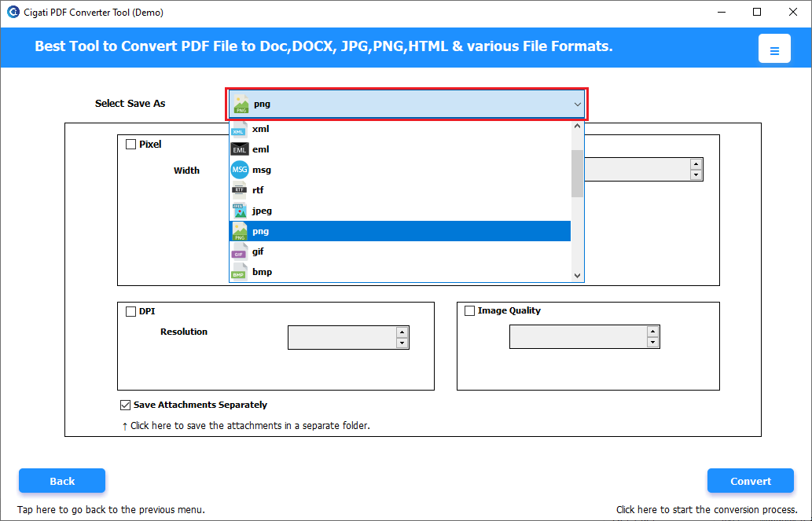Increase the top-right Pixel spinner value
Screen dimensions: 812x521
point(696,164)
